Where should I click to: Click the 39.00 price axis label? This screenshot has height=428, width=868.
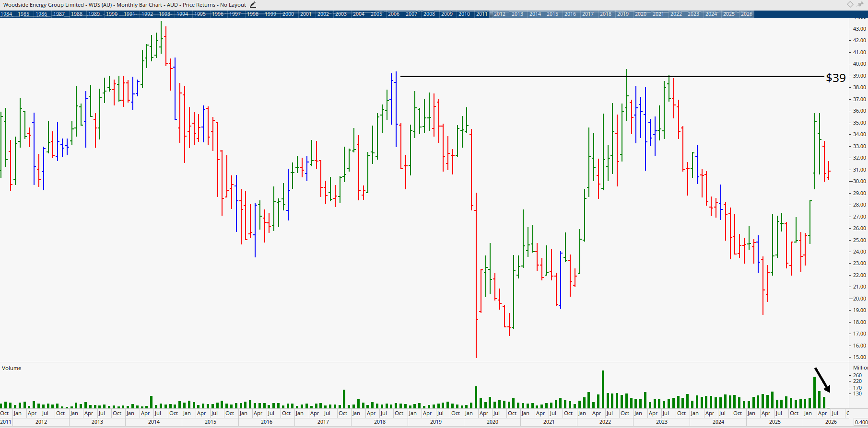(x=859, y=76)
